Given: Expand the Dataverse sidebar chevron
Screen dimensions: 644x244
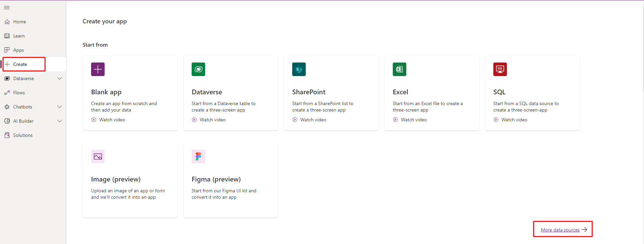Looking at the screenshot, I should pyautogui.click(x=60, y=78).
